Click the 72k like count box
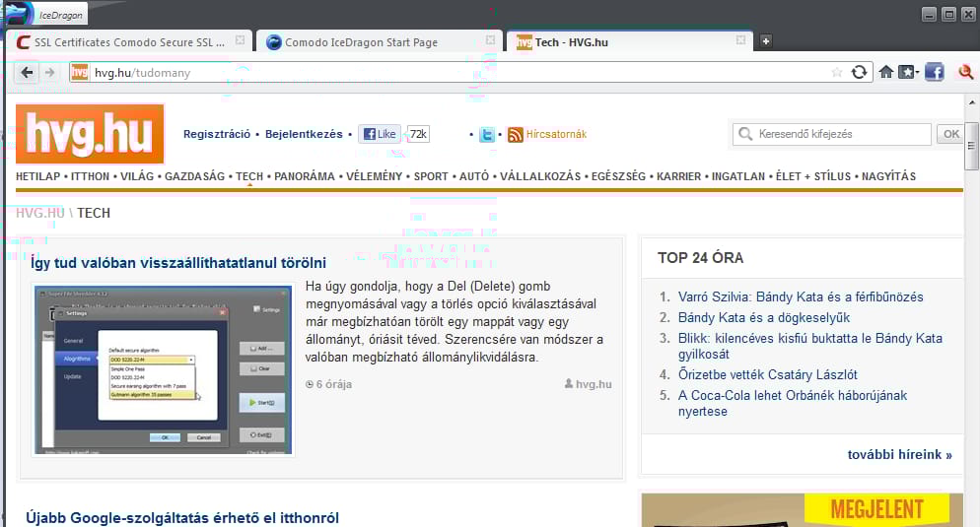 [x=418, y=134]
